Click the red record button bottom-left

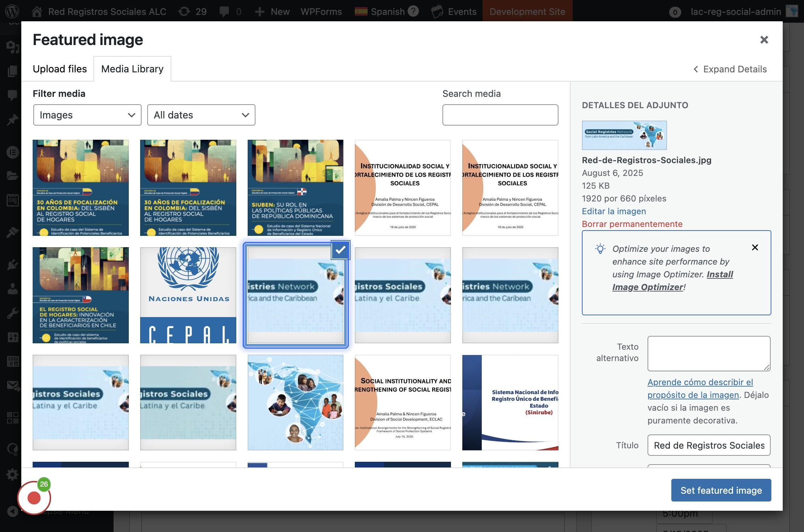tap(34, 498)
